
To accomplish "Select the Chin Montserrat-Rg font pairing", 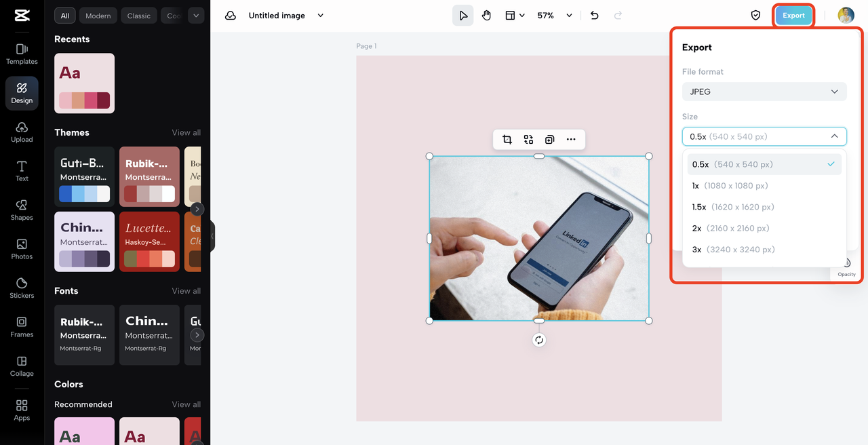I will (x=149, y=335).
